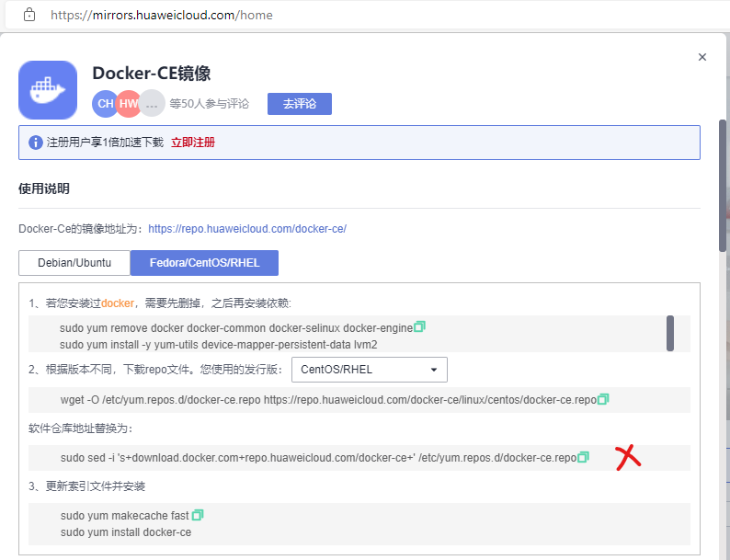Viewport: 730px width, 560px height.
Task: Close the Docker-CE mirror dialog
Action: (702, 57)
